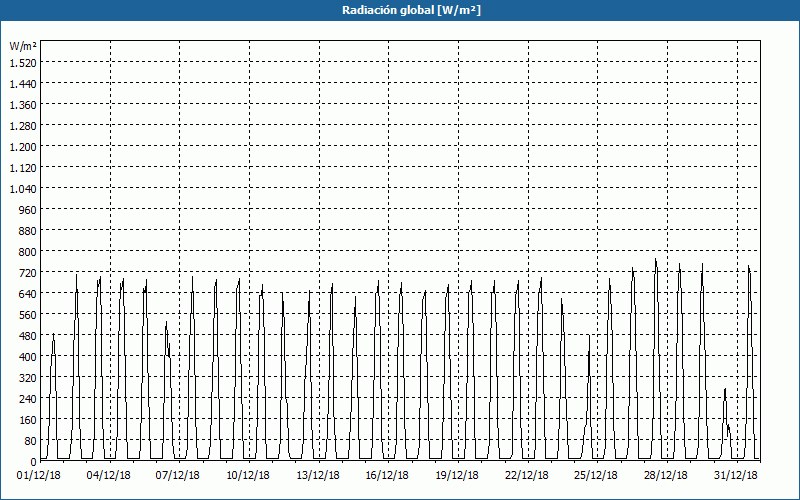Click the 880 y-axis value
The height and width of the screenshot is (500, 800).
[x=28, y=231]
